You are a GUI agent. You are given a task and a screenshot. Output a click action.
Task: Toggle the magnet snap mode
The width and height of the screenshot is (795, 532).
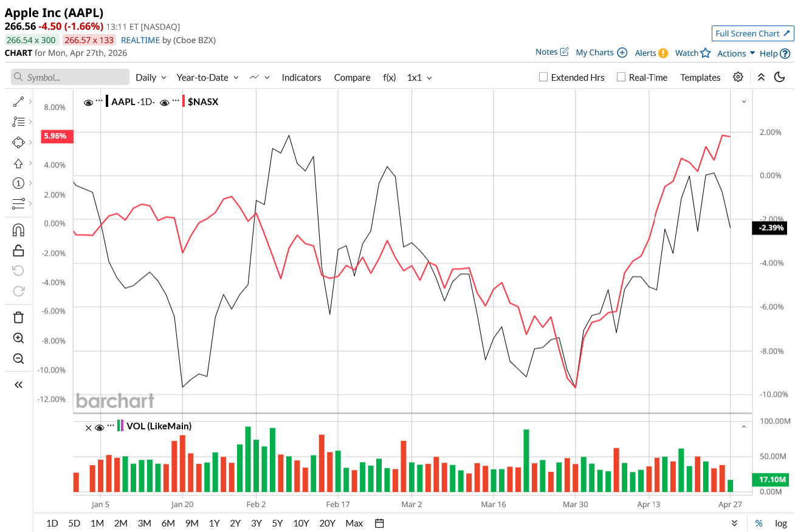tap(18, 230)
